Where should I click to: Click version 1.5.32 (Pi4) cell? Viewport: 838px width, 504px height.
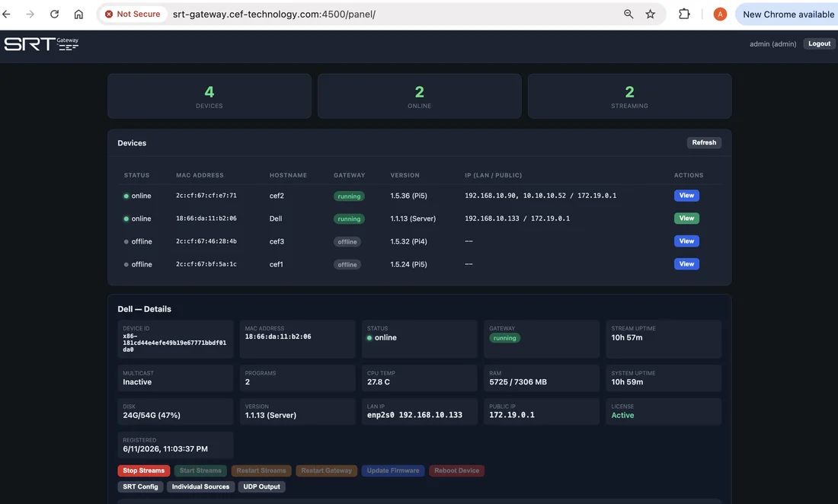(408, 242)
